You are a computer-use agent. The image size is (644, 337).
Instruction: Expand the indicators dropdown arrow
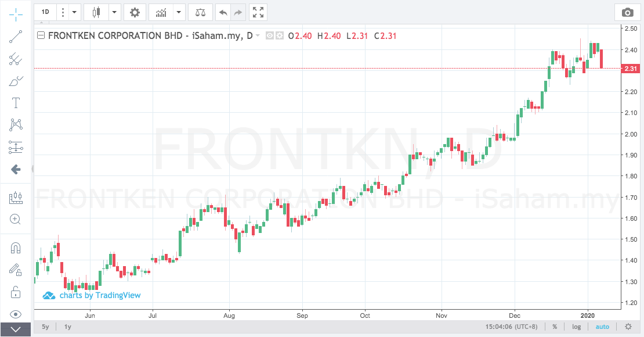pyautogui.click(x=179, y=12)
